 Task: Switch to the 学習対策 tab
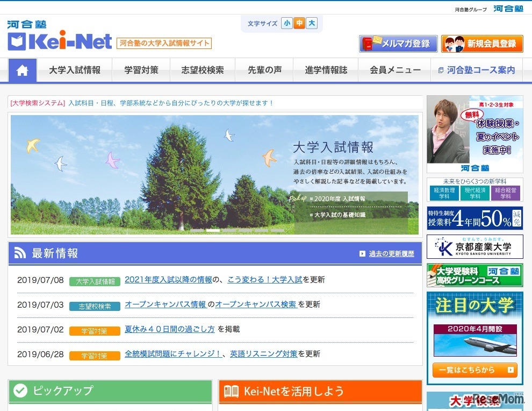point(141,69)
